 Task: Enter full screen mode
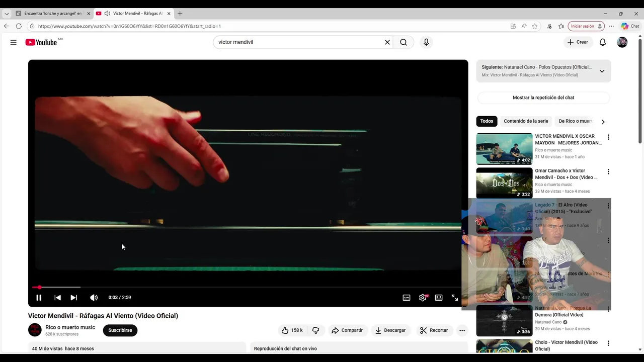(455, 298)
